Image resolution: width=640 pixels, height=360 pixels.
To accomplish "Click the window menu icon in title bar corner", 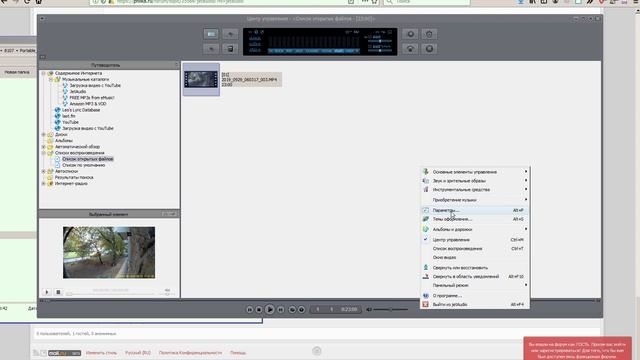I will tap(42, 18).
